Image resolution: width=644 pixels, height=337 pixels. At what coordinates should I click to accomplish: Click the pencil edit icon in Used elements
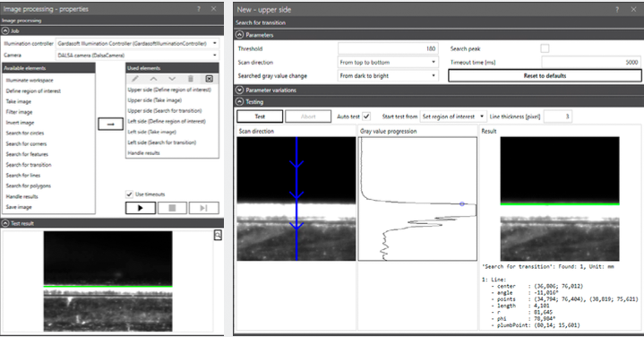pyautogui.click(x=134, y=79)
